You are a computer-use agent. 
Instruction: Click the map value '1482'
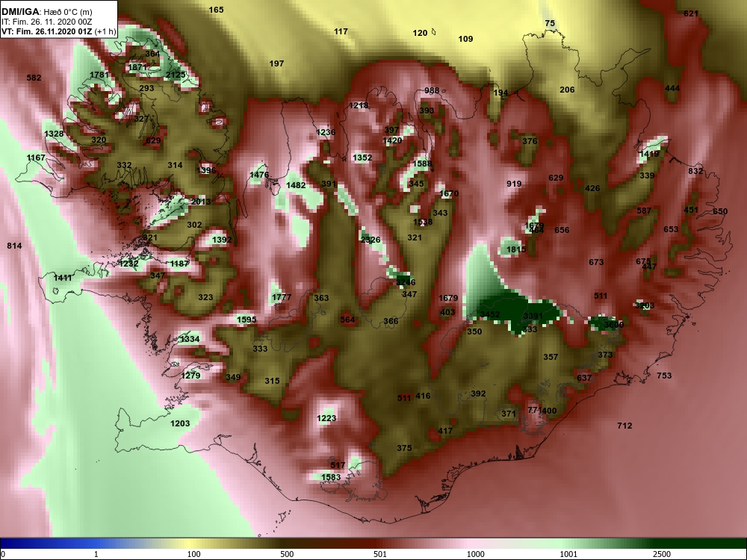coord(296,185)
